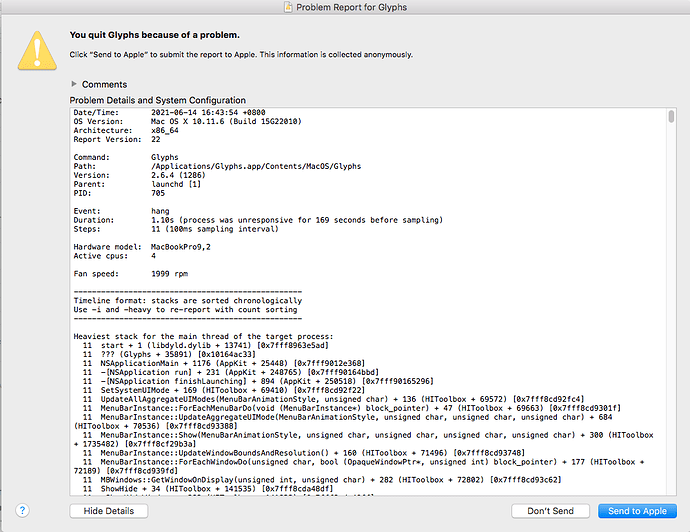Click the Steps 11 sampling interval line
This screenshot has width=690, height=532.
(x=176, y=229)
